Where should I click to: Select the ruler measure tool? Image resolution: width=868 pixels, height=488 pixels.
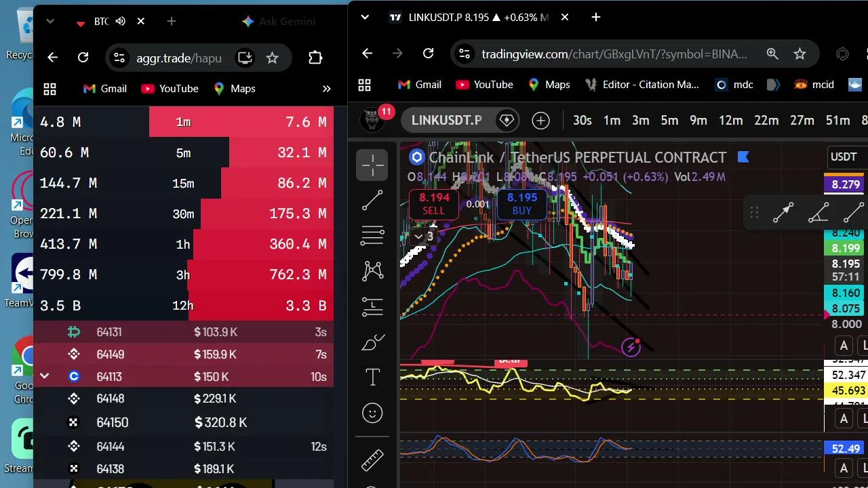(x=372, y=460)
